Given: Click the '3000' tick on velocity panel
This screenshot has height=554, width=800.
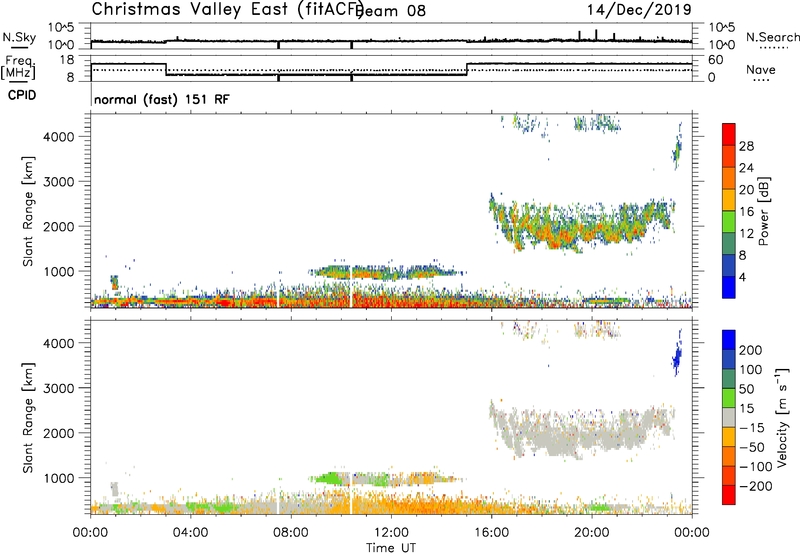Looking at the screenshot, I should [x=59, y=388].
